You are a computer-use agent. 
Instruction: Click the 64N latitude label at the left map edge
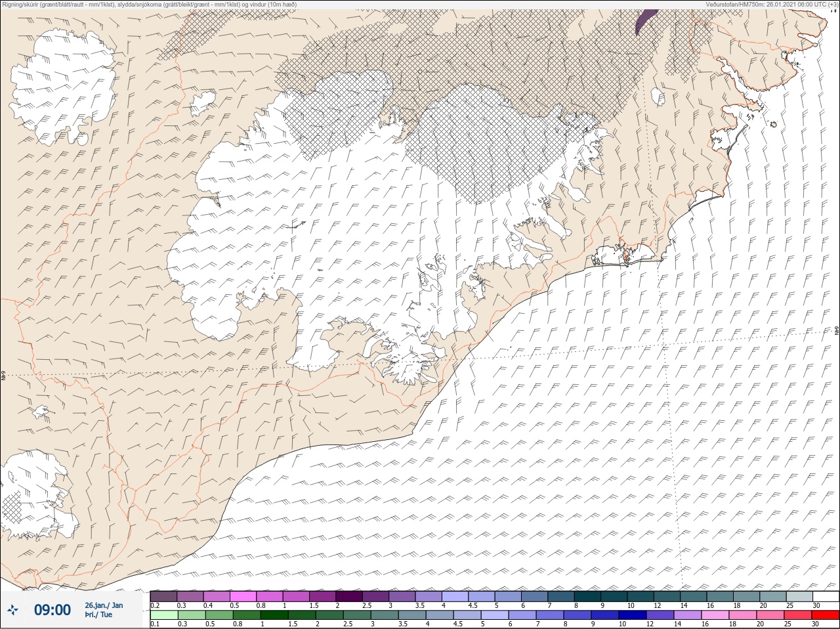(x=3, y=377)
